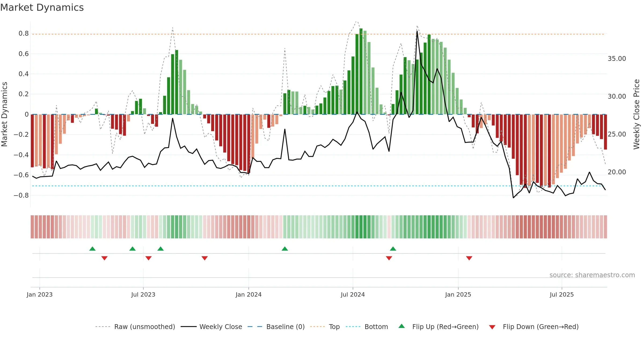Click the green flip-up marker in August 2023
644x362 pixels.
pos(160,249)
